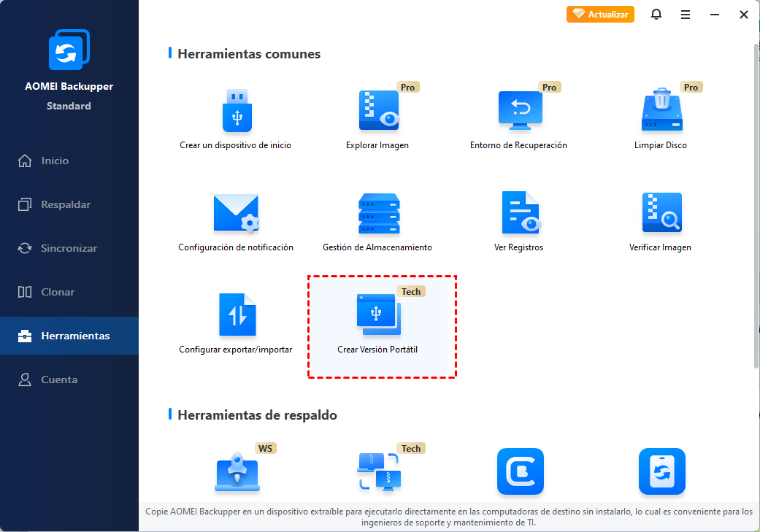Click the orange Actualizar button
Screen dimensions: 760x532
coord(600,15)
